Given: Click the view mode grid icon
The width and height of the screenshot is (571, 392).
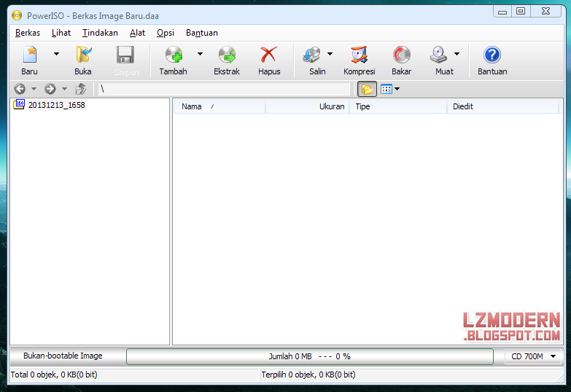Looking at the screenshot, I should point(387,89).
